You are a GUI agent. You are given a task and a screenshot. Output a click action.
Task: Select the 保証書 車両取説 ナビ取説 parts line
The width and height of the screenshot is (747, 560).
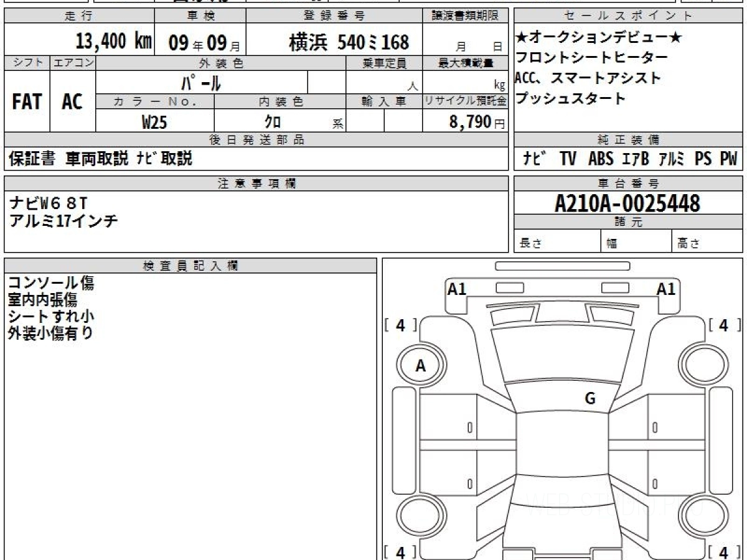coord(101,159)
